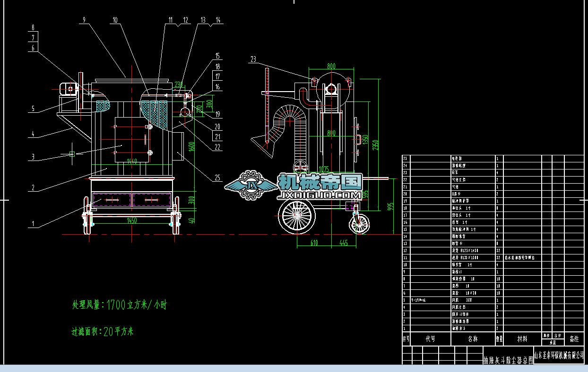Click the 备注 column header in parts table
Viewport: 588px width, 372px height.
coord(574,339)
